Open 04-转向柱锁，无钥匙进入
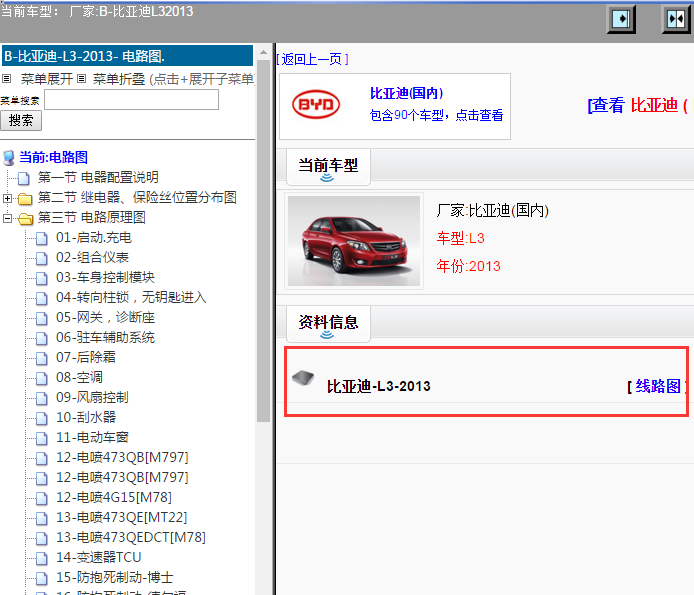Screen dimensions: 694x595 (x=131, y=298)
